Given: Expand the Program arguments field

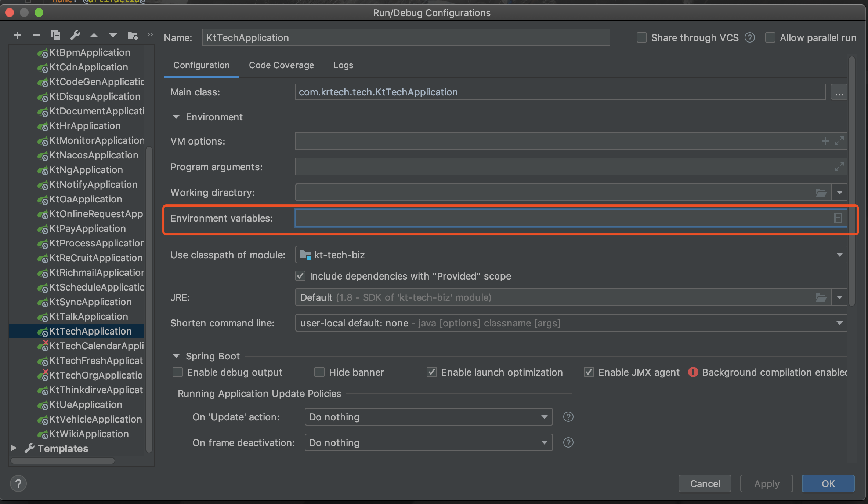Looking at the screenshot, I should [x=839, y=167].
